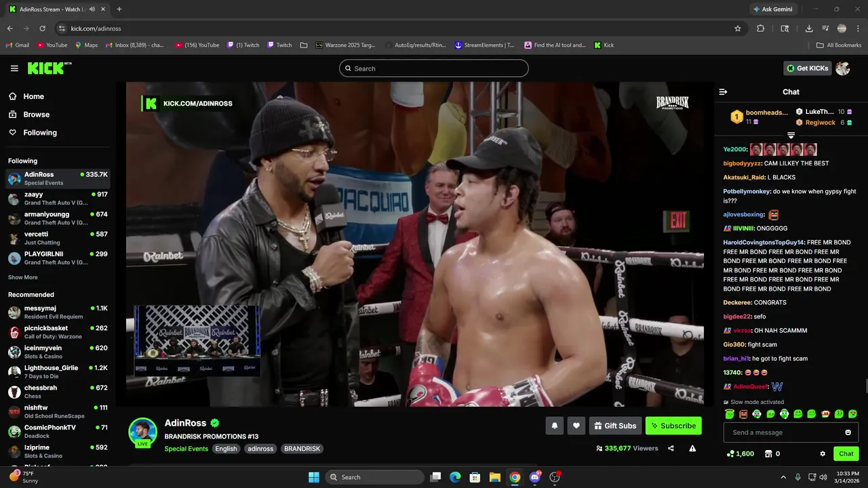This screenshot has height=488, width=868.
Task: Click the user avatar at top right
Action: tap(843, 68)
